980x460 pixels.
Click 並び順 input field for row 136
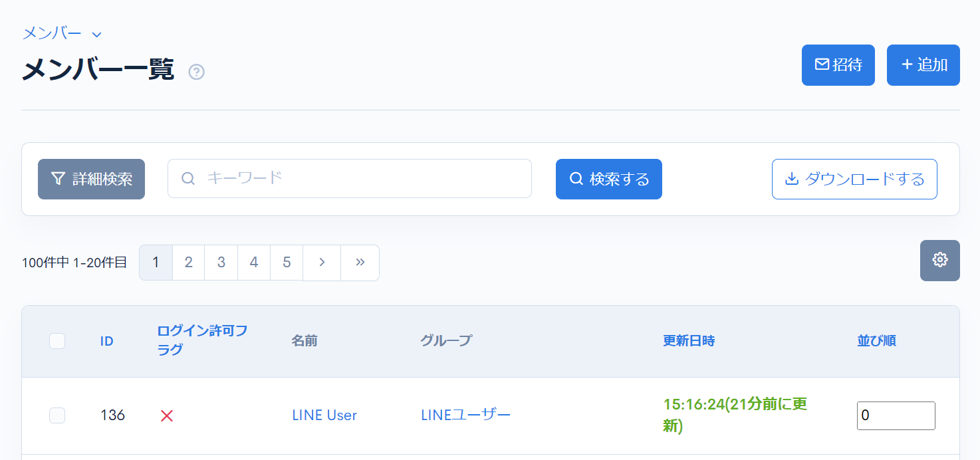click(896, 415)
